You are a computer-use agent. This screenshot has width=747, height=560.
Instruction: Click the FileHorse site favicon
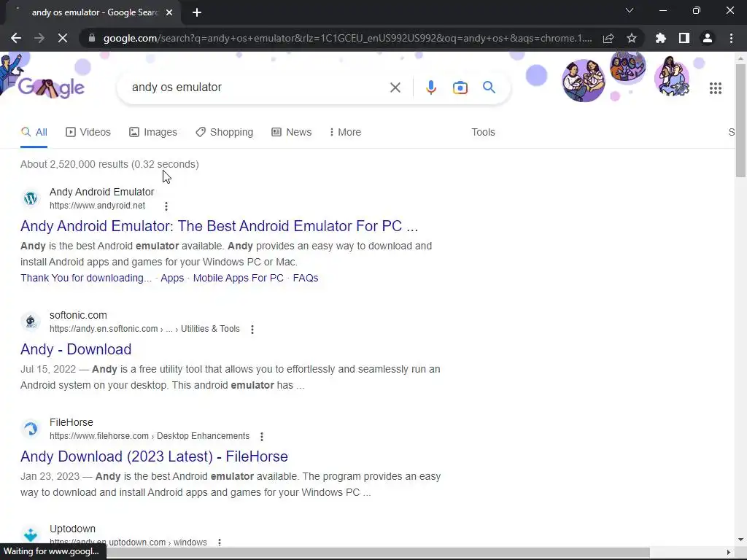(x=31, y=429)
